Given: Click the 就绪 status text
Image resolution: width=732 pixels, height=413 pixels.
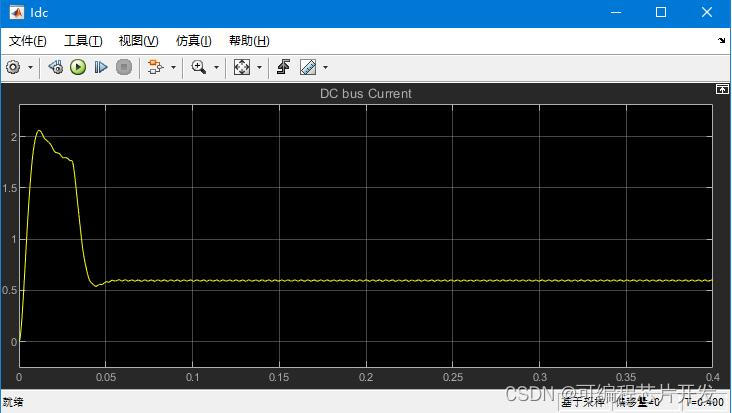Looking at the screenshot, I should [13, 402].
